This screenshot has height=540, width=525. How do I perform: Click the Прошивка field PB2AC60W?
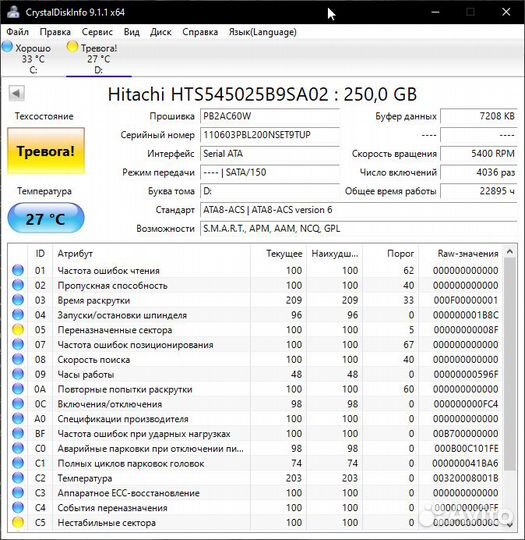coord(270,116)
